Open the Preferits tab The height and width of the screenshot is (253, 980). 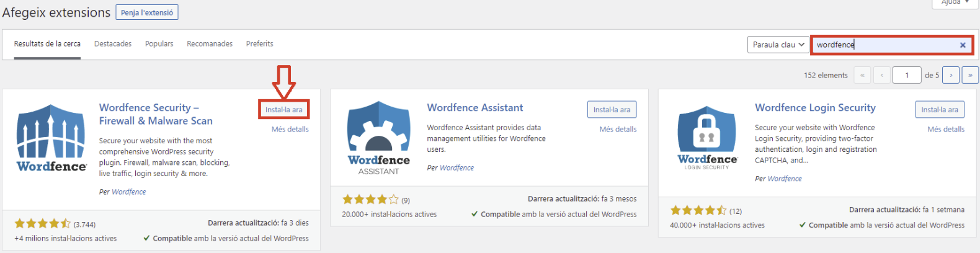259,44
